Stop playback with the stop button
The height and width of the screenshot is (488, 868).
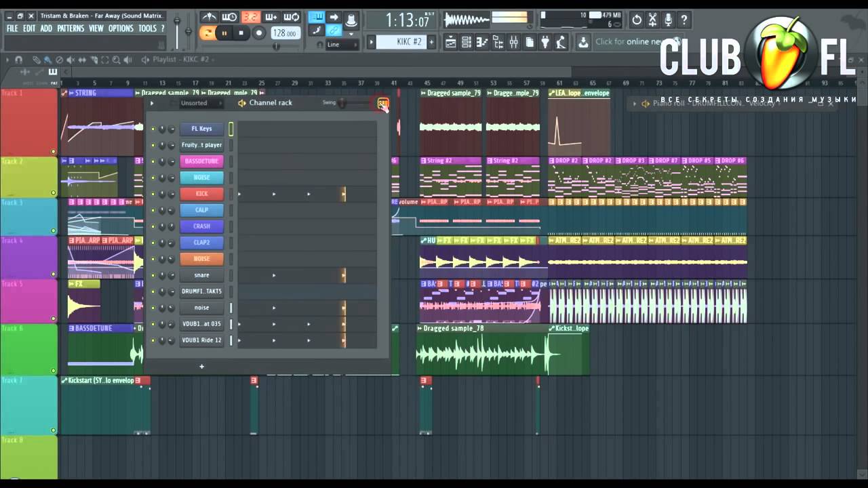click(x=241, y=33)
